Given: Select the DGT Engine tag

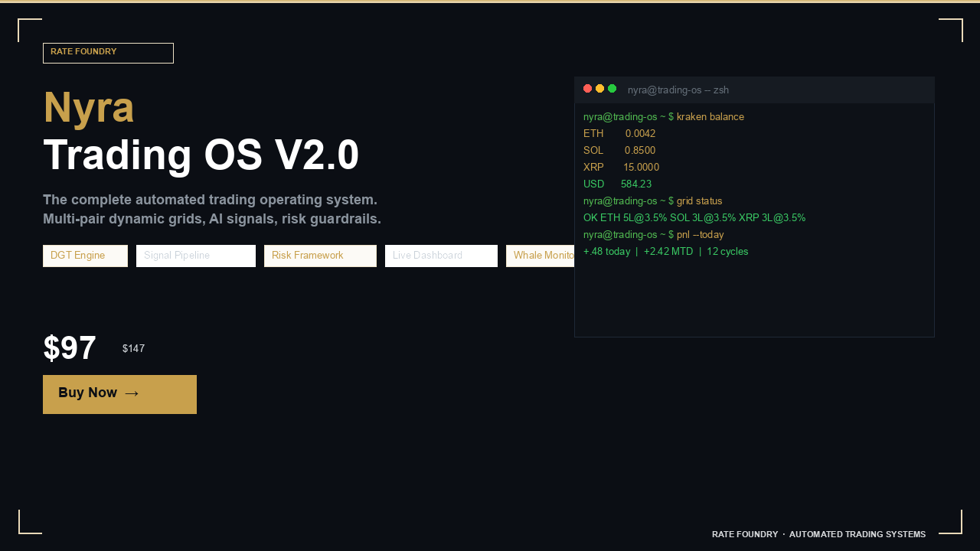Looking at the screenshot, I should (x=85, y=256).
